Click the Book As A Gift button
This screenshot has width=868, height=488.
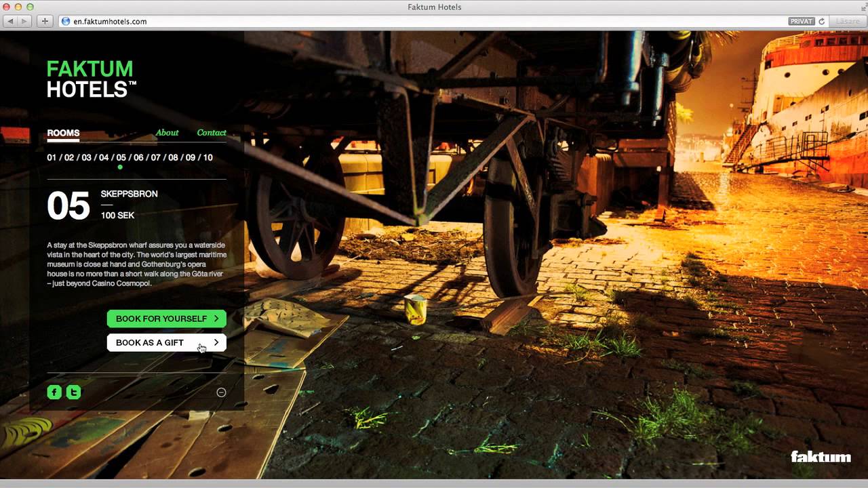pyautogui.click(x=167, y=342)
